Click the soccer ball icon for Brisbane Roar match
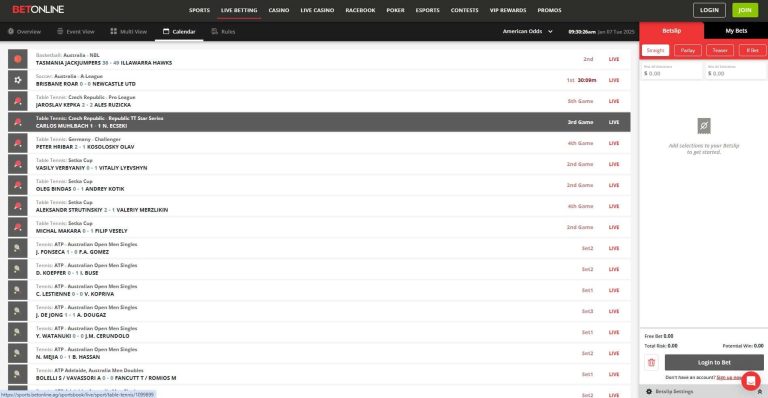The height and width of the screenshot is (398, 768). coord(18,80)
